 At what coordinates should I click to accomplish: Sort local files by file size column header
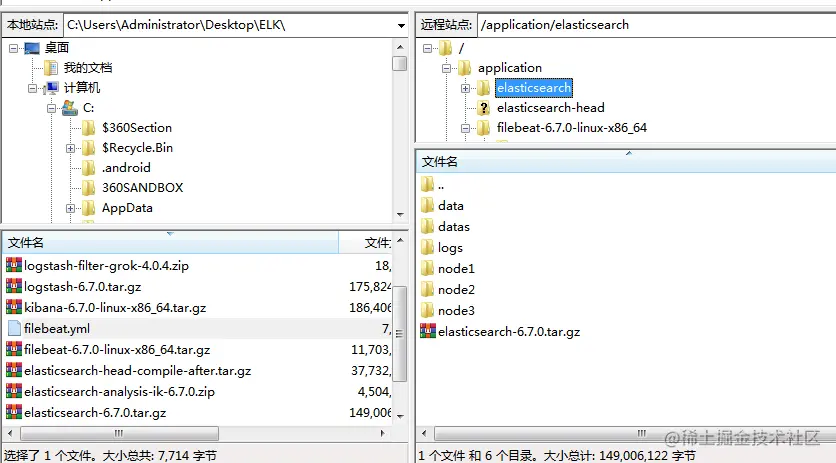point(366,243)
